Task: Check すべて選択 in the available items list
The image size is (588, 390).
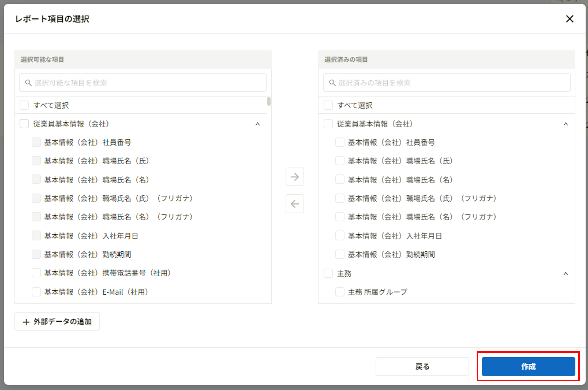Action: (x=24, y=105)
